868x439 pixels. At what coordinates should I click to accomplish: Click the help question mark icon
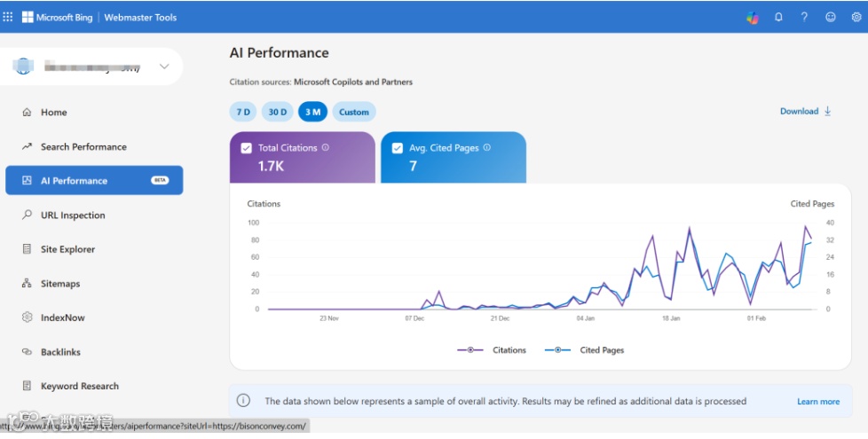tap(804, 17)
